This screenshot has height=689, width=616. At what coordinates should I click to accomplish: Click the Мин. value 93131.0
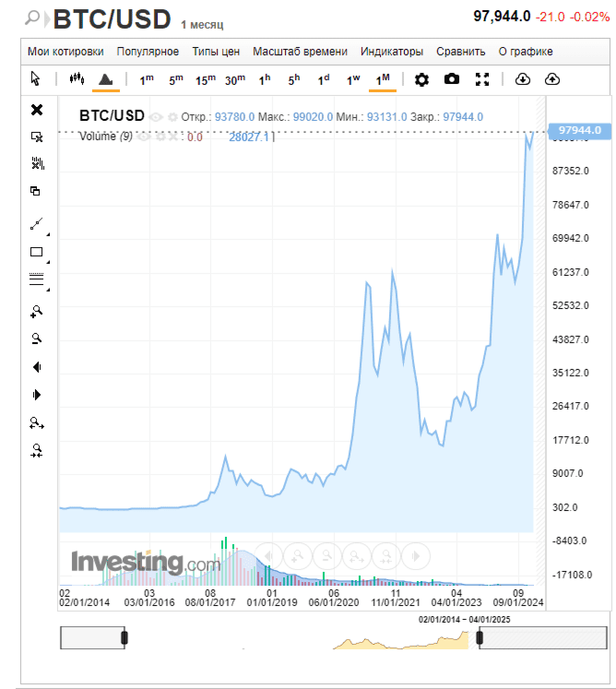pos(386,117)
